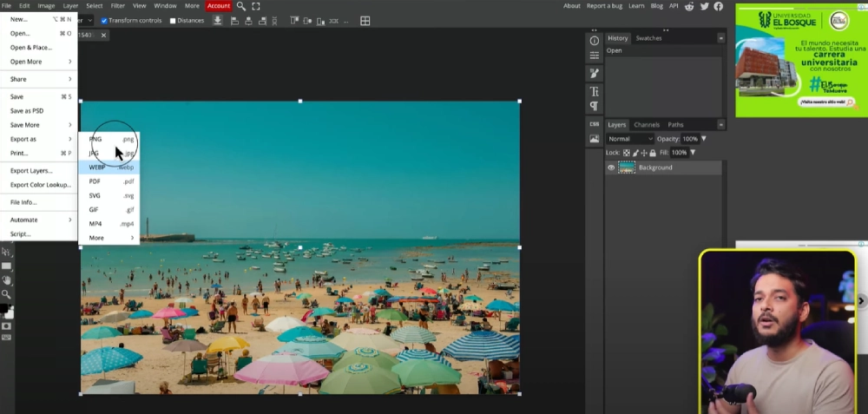Toggle lock all padlock icon

[x=653, y=153]
